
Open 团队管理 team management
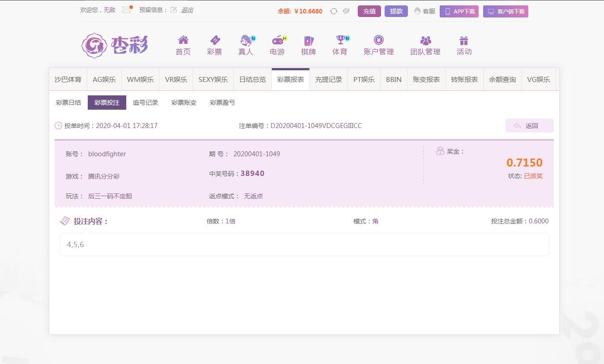(x=425, y=46)
